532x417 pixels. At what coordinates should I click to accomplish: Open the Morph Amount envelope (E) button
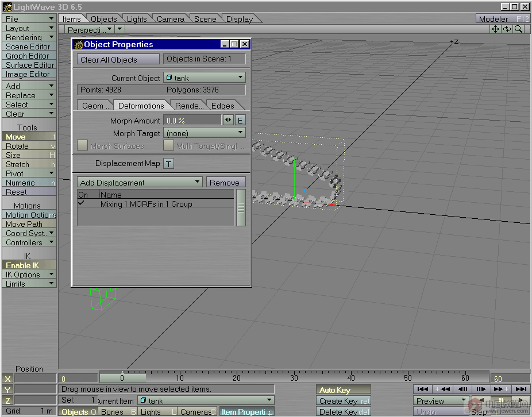click(x=240, y=121)
